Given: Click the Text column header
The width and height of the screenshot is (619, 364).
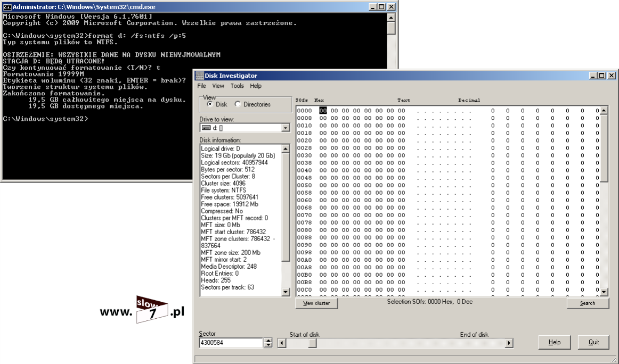Looking at the screenshot, I should [403, 101].
